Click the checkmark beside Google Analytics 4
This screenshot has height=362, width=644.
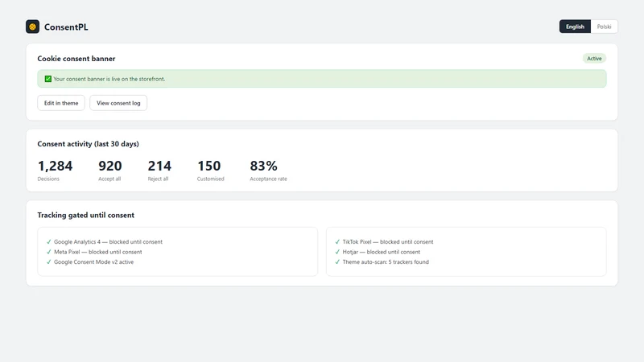[49, 242]
